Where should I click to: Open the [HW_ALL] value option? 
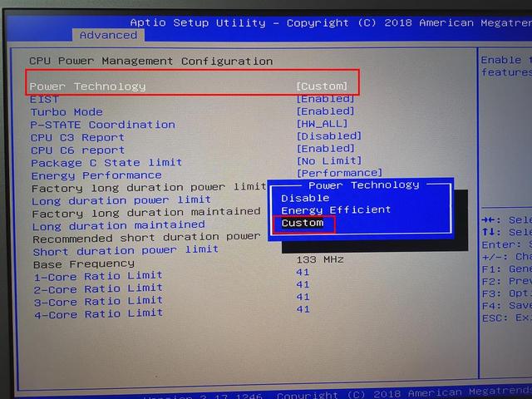322,124
